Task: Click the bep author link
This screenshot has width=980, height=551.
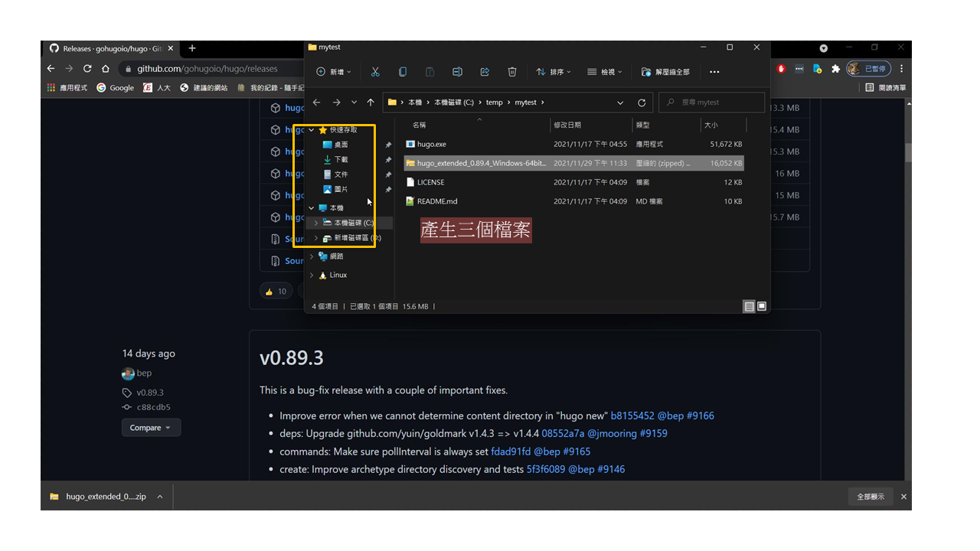Action: (x=144, y=373)
